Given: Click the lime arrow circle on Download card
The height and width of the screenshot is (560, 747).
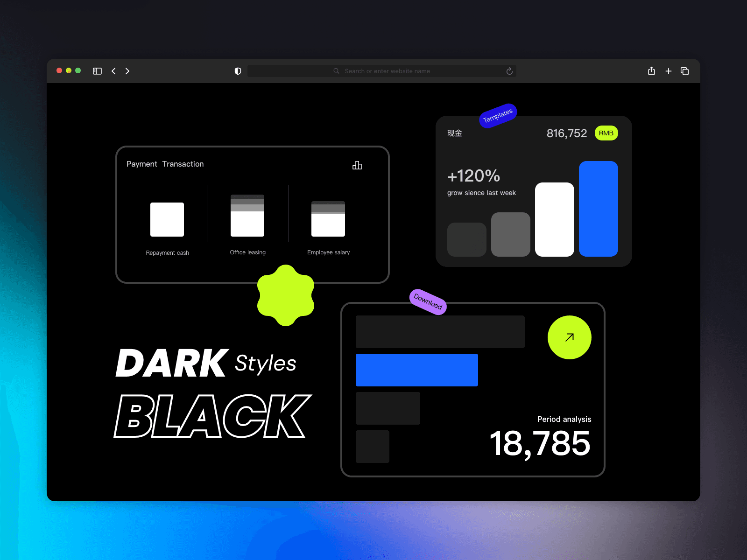Looking at the screenshot, I should (x=569, y=337).
